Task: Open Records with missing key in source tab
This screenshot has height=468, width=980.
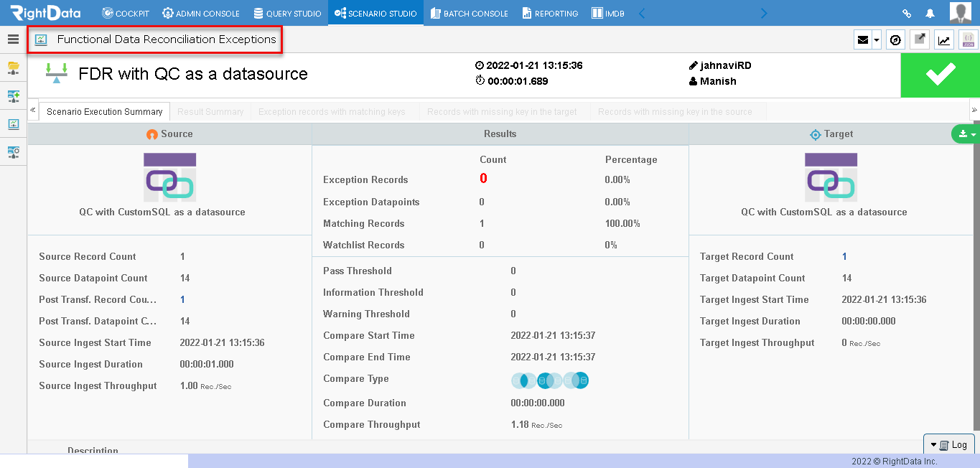Action: pyautogui.click(x=675, y=111)
